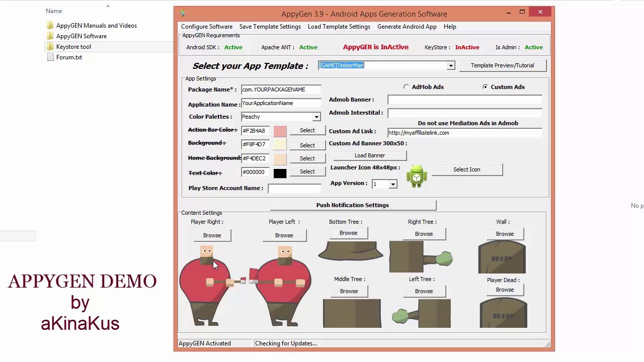The width and height of the screenshot is (644, 362).
Task: Click the Select Icon button
Action: click(467, 169)
